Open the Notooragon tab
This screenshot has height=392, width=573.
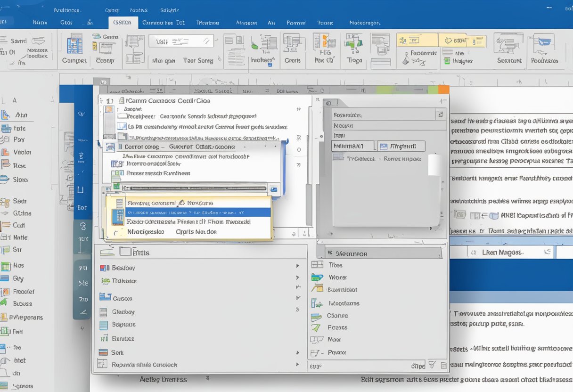coord(365,22)
